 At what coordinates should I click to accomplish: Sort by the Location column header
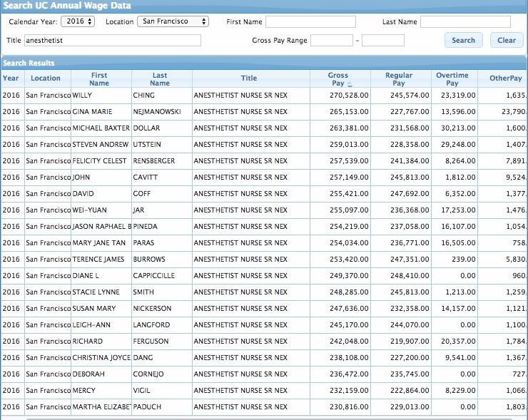[x=46, y=78]
